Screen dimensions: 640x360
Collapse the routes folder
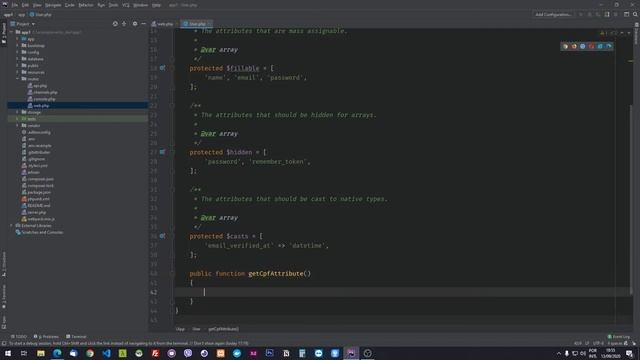click(18, 79)
